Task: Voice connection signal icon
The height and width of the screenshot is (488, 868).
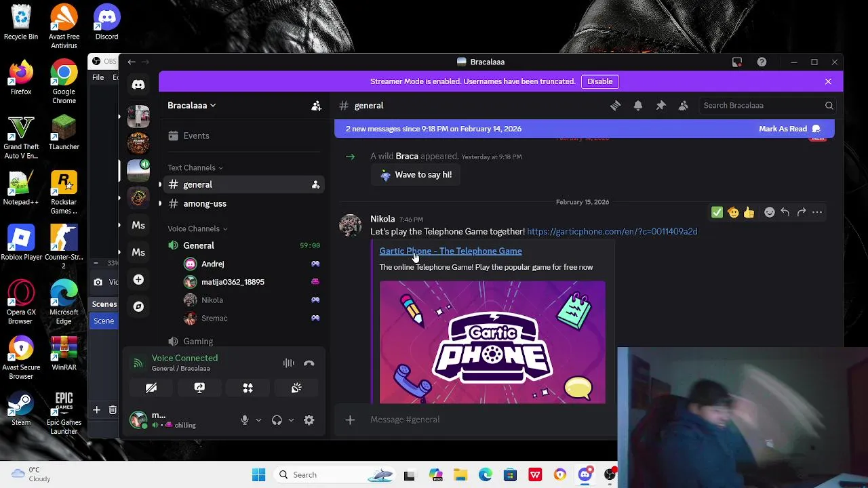Action: pos(138,363)
